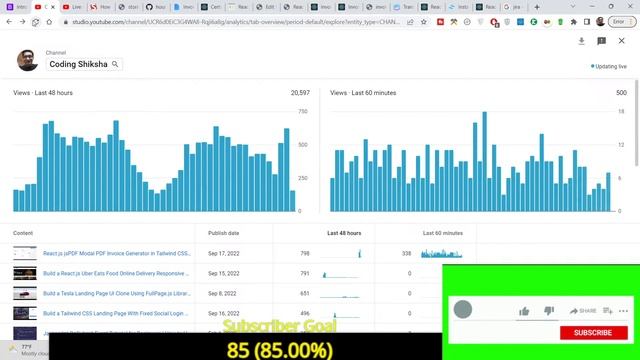Click the Tesla Landing Page video thumbnail
640x360 pixels.
click(x=25, y=293)
